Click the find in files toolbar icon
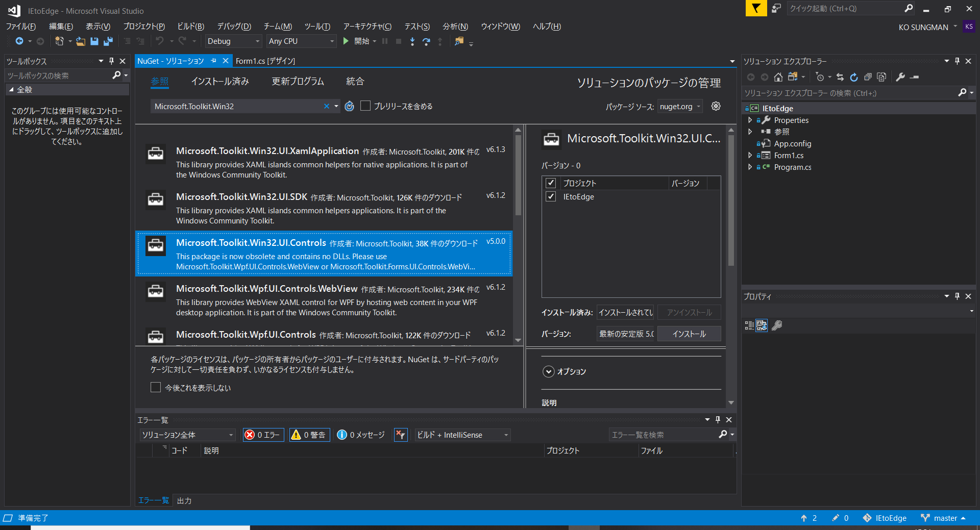 [x=459, y=41]
